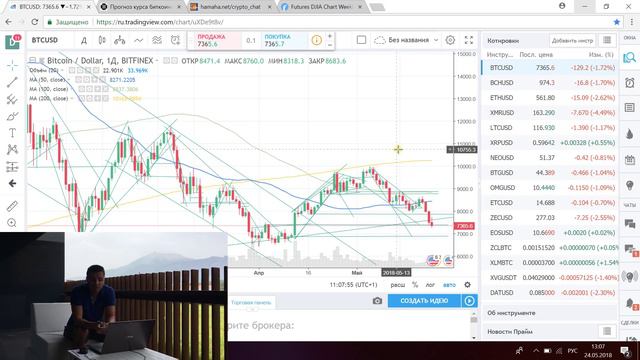The image size is (640, 360).
Task: Expand the Bitcoin / Dollar title options
Action: click(157, 61)
